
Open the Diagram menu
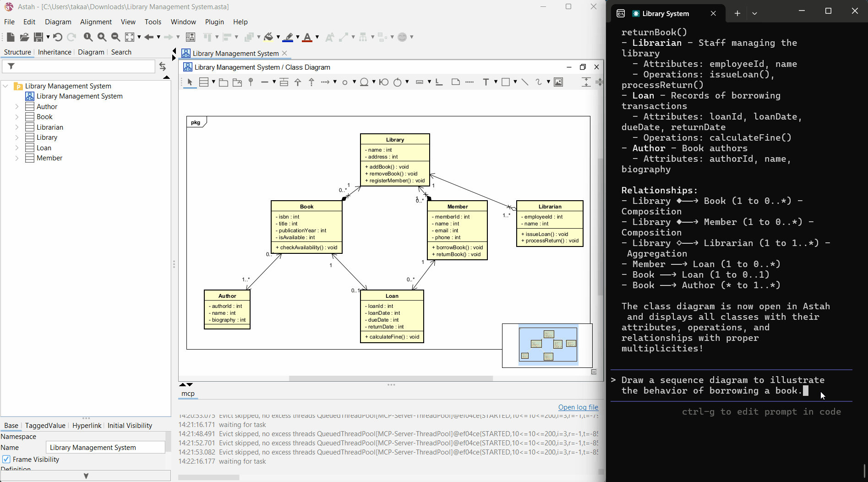58,22
